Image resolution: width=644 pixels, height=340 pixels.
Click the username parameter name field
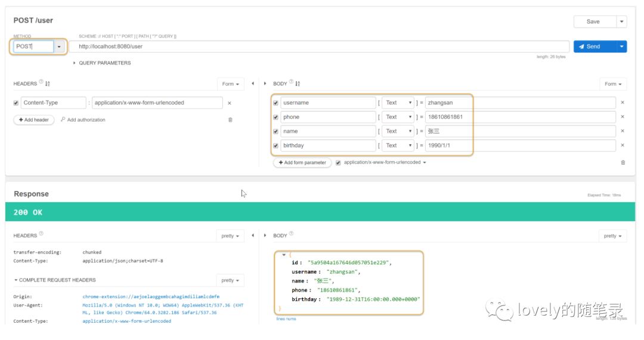coord(328,103)
